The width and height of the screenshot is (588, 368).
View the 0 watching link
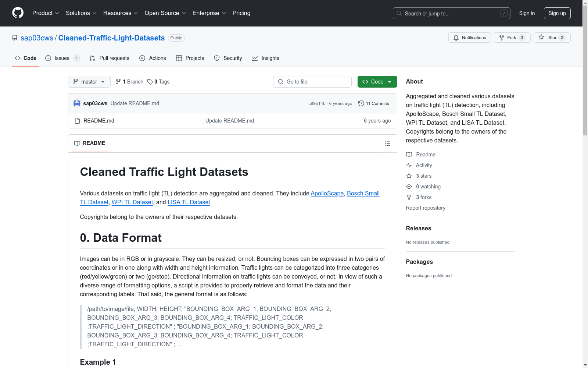(x=423, y=187)
